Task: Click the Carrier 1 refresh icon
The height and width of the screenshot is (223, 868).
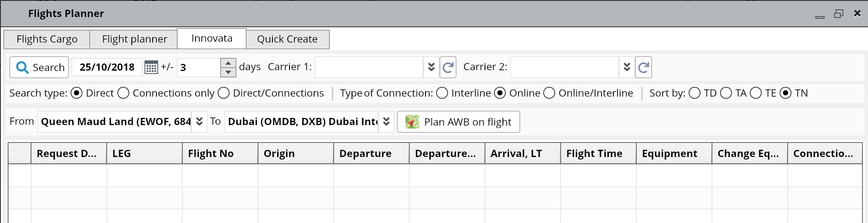Action: pyautogui.click(x=448, y=67)
